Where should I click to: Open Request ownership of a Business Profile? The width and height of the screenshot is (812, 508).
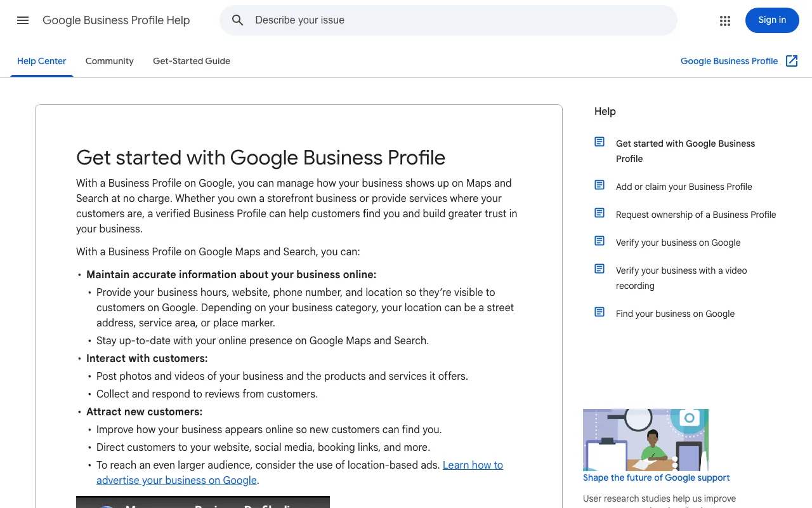pos(696,215)
